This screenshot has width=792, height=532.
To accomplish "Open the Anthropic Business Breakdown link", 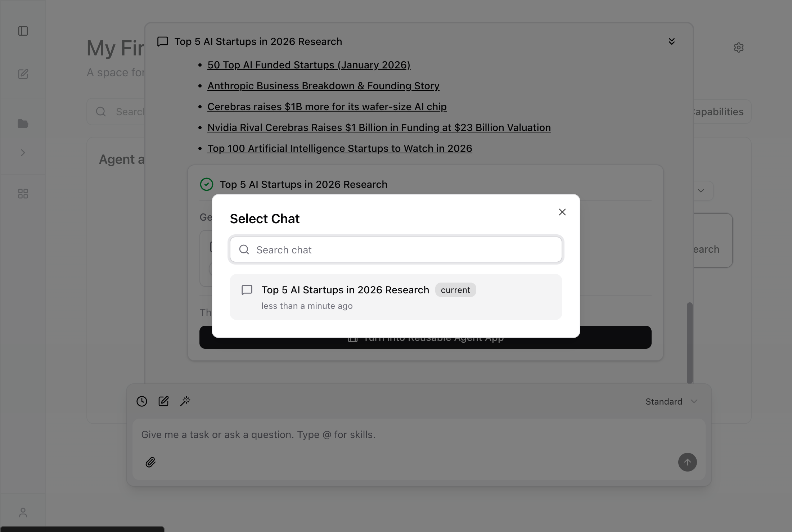I will pos(323,86).
